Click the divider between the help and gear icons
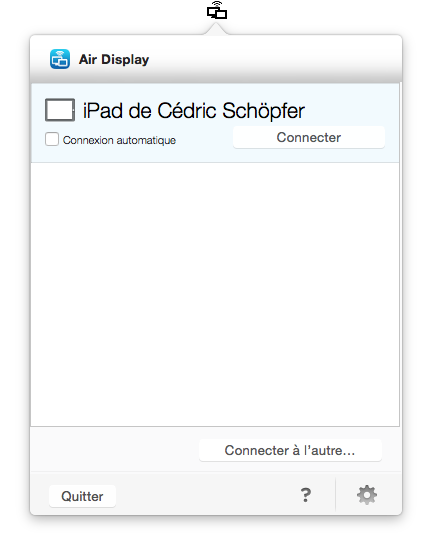Screen dimensions: 432x549 click(x=335, y=494)
